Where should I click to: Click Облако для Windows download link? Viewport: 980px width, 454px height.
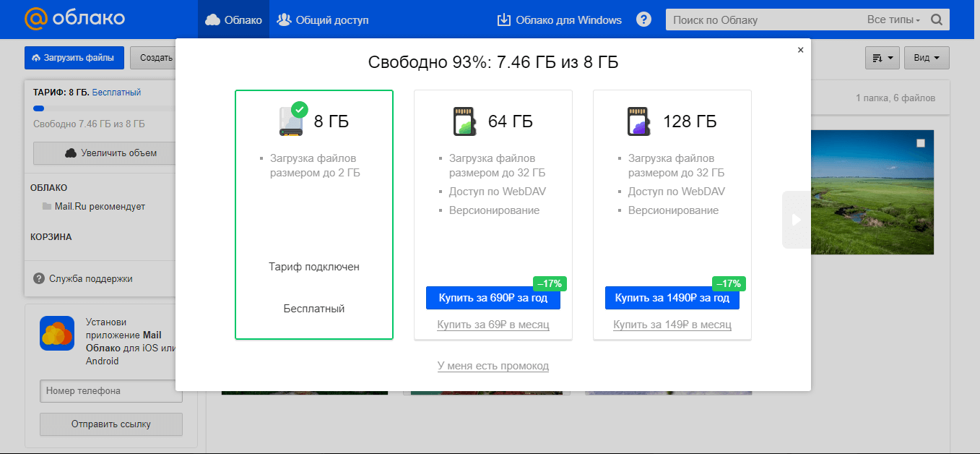[x=559, y=20]
